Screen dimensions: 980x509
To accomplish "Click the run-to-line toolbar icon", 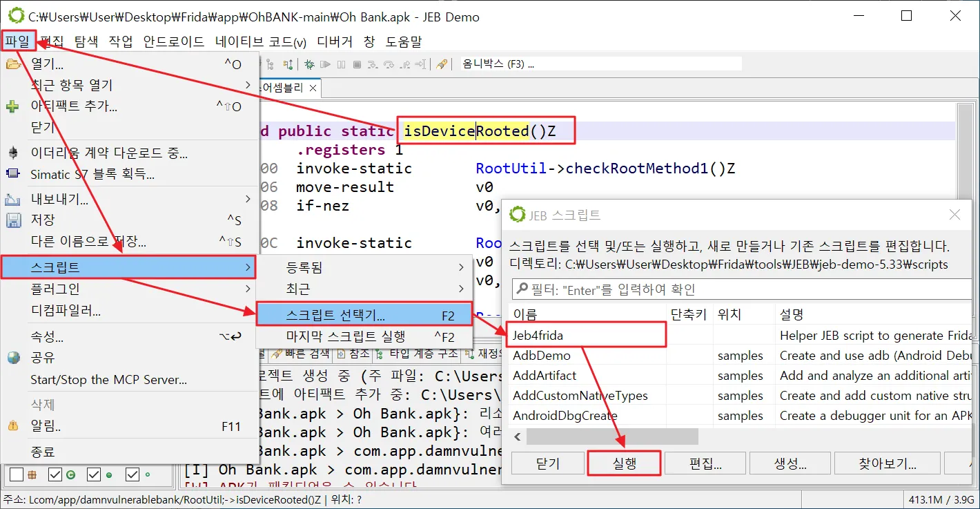I will [420, 64].
